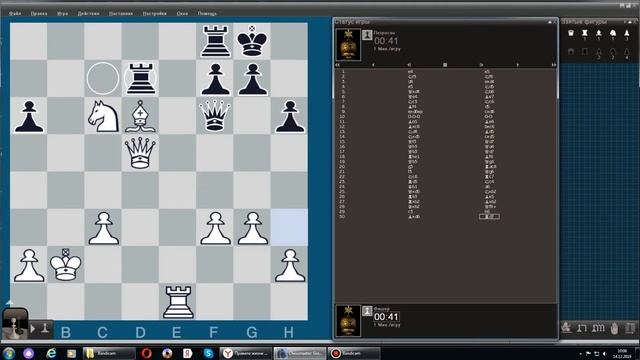Select the black rook on f8
The width and height of the screenshot is (640, 360).
point(215,41)
